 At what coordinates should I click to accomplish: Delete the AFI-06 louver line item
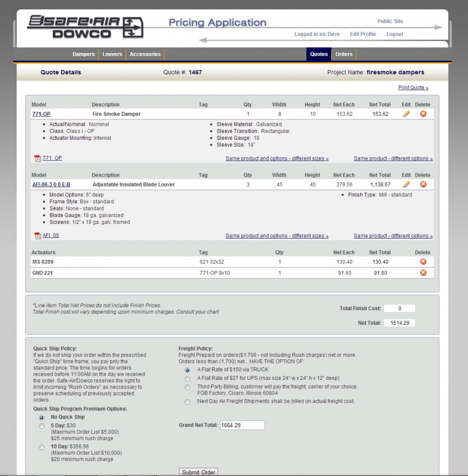tap(423, 184)
